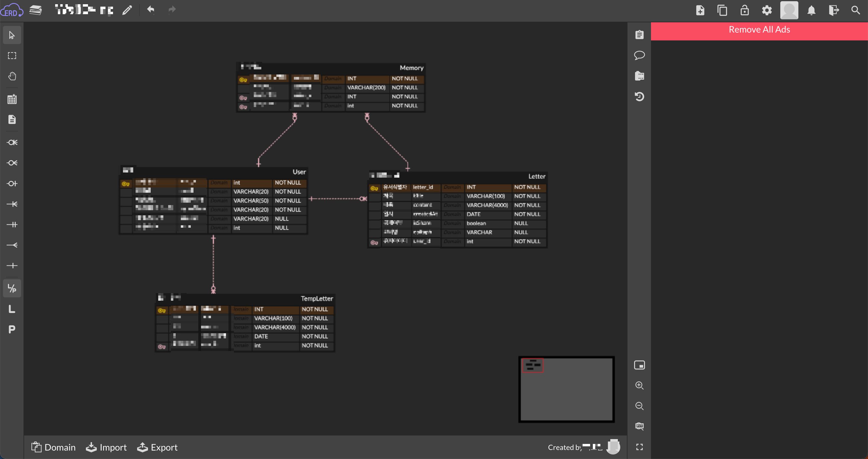Choose the zero-or-many relationship tool
Viewport: 868px width, 459px height.
pyautogui.click(x=12, y=163)
